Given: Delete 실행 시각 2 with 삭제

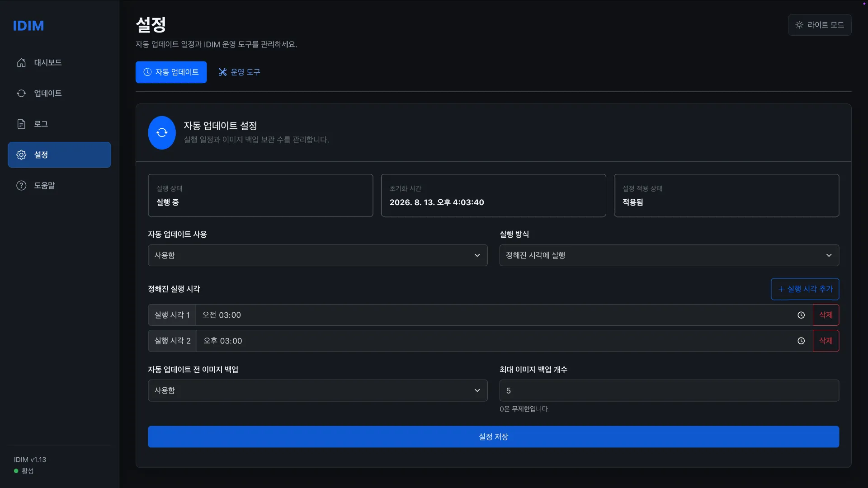Looking at the screenshot, I should (826, 341).
